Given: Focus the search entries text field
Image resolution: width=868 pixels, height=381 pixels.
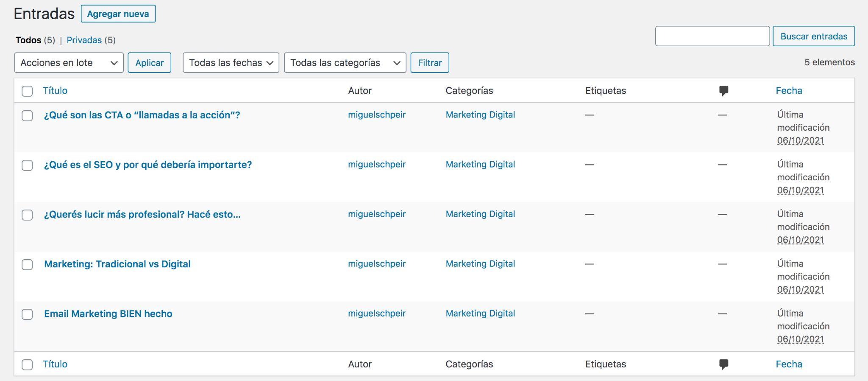Looking at the screenshot, I should click(x=712, y=36).
